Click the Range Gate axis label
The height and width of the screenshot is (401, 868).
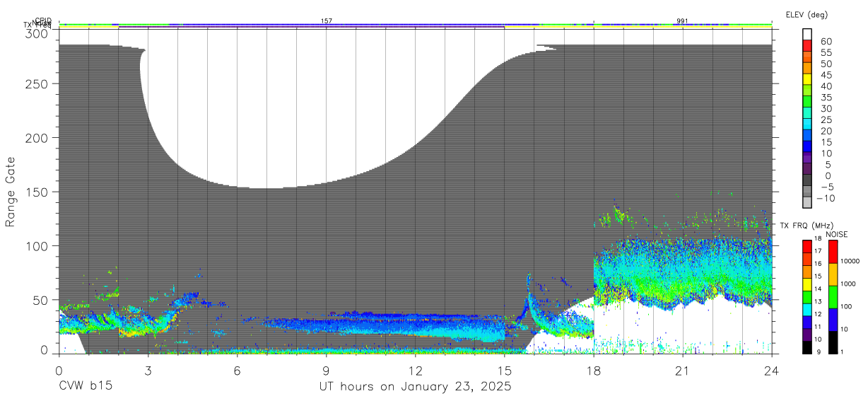[x=11, y=192]
